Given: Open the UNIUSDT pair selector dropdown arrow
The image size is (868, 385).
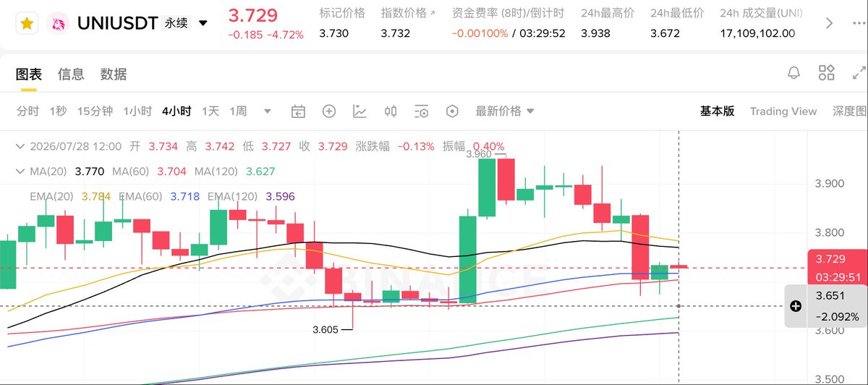Looking at the screenshot, I should click(203, 24).
